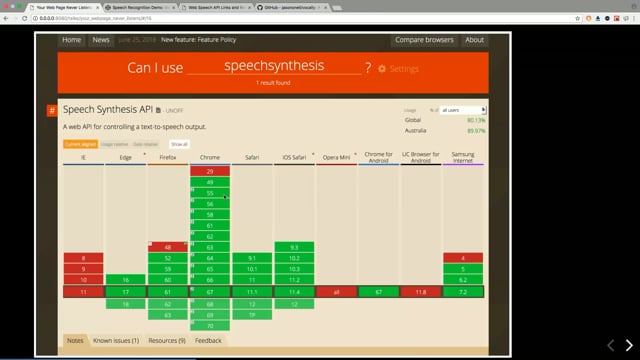
Task: Click the orange hash permalink icon
Action: point(52,110)
